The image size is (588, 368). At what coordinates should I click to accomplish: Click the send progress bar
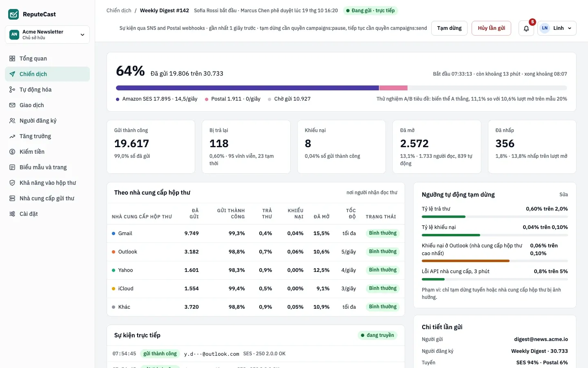[341, 88]
